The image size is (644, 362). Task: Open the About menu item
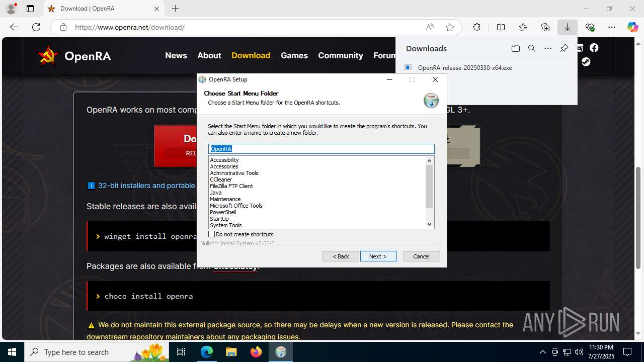click(x=209, y=55)
